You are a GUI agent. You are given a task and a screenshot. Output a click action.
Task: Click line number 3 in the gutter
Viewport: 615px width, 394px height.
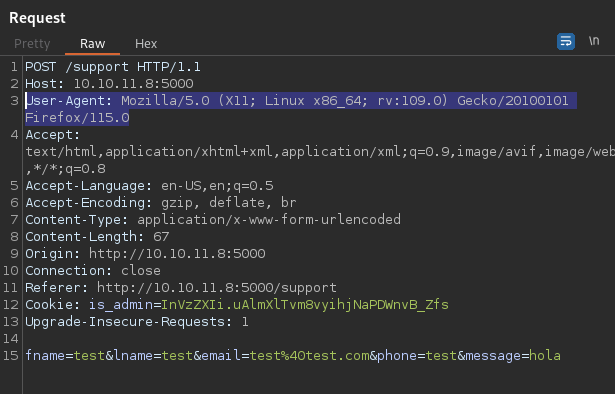[15, 101]
